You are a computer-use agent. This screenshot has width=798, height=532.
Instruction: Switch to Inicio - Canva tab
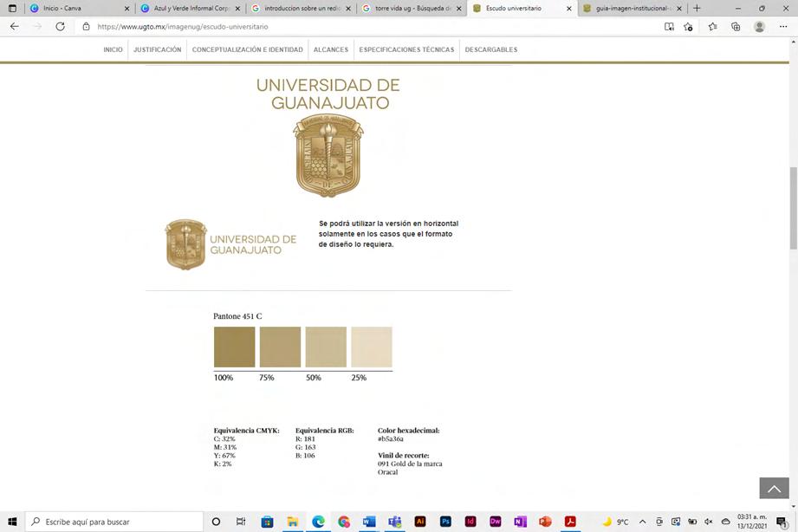pyautogui.click(x=81, y=8)
